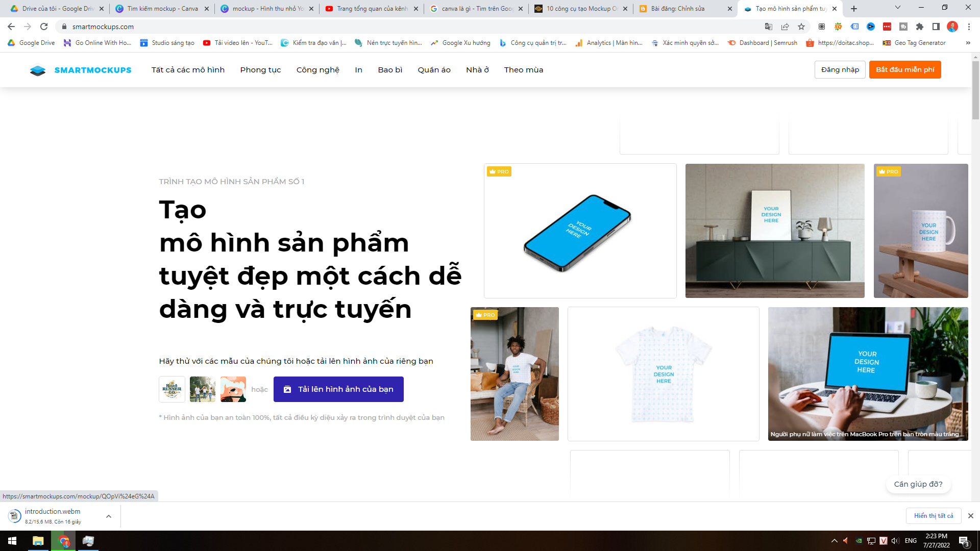The height and width of the screenshot is (551, 980).
Task: Open the blue iPhone mockup thumbnail
Action: click(x=580, y=231)
